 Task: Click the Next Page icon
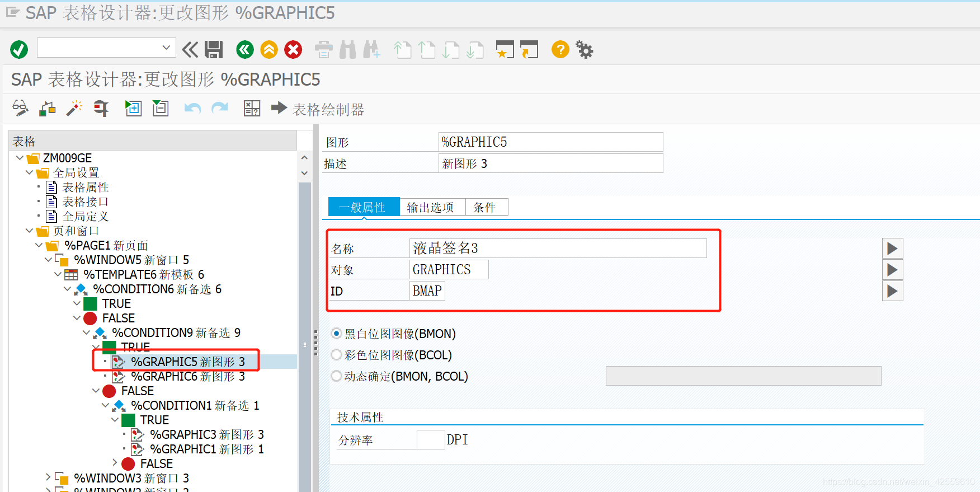pos(451,49)
